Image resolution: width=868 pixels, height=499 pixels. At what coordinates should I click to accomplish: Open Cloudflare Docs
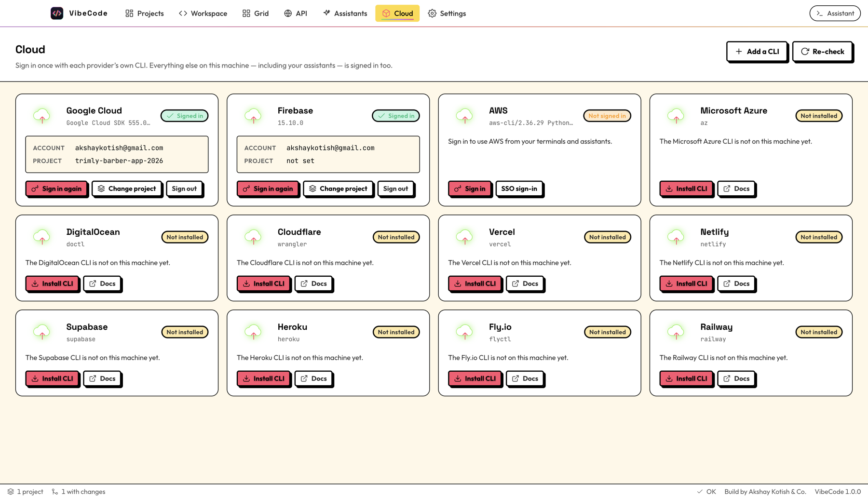313,283
